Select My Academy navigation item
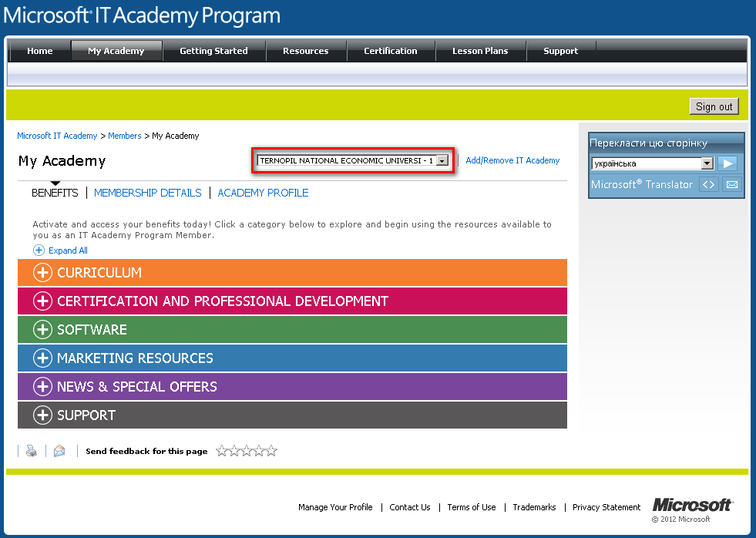 pyautogui.click(x=116, y=51)
